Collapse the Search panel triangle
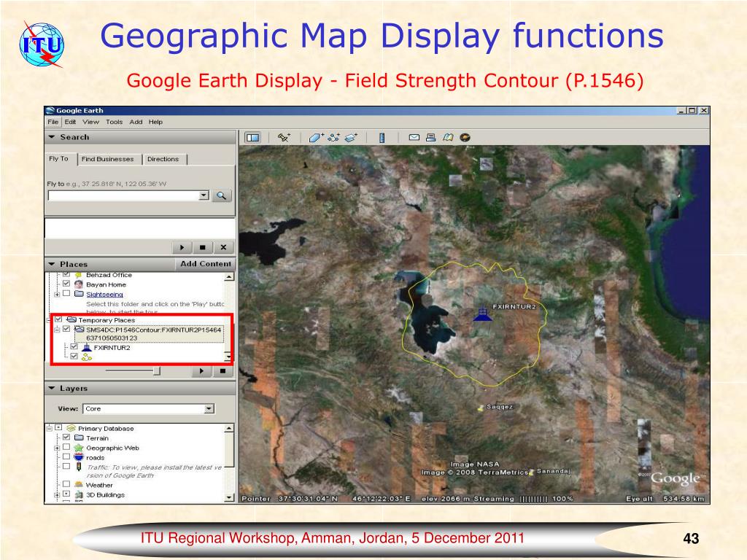 [x=52, y=137]
